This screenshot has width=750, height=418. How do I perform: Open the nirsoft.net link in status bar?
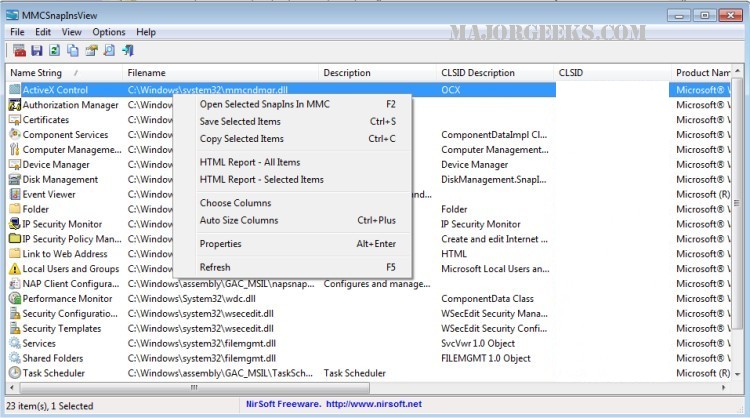pos(374,404)
